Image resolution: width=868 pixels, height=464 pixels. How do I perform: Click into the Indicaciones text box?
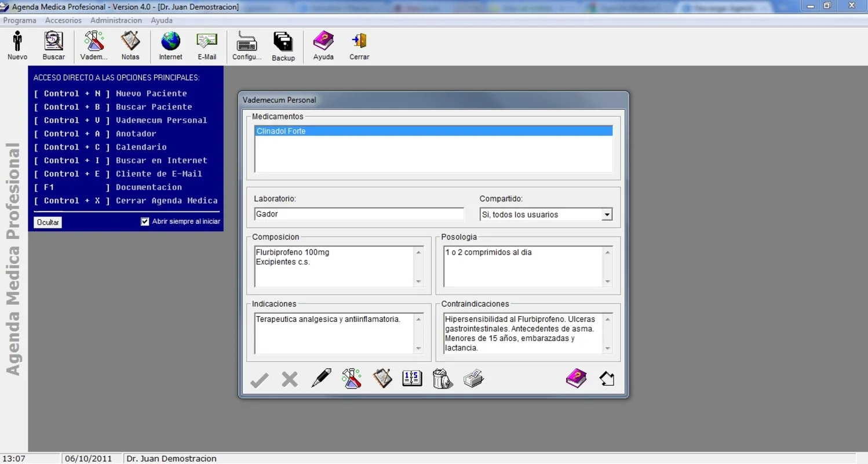pos(334,333)
